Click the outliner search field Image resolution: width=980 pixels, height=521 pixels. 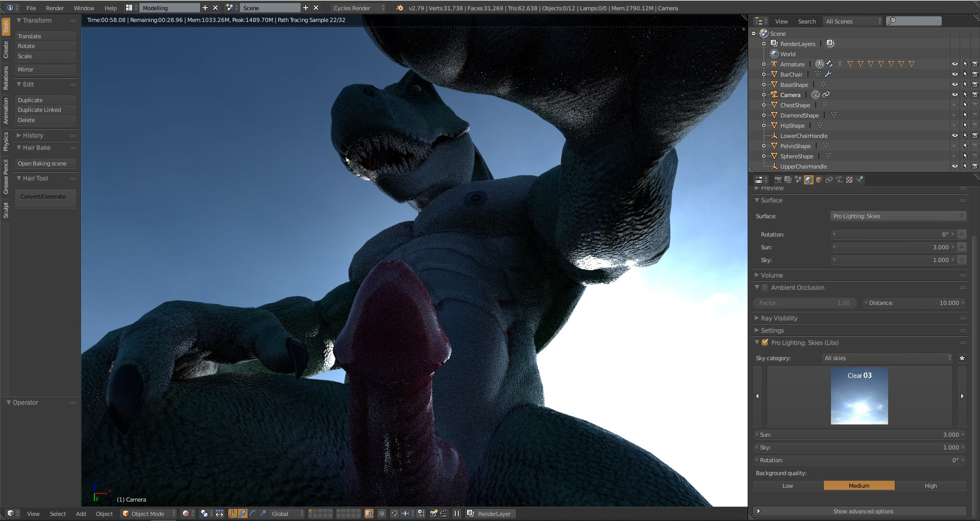click(914, 21)
